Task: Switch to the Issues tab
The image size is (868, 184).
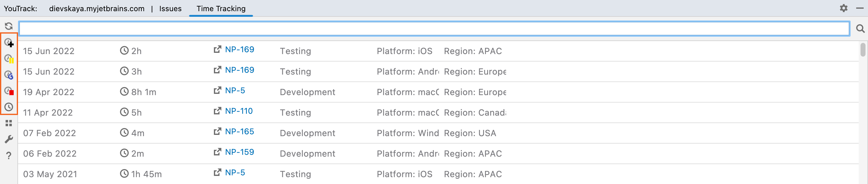Action: pos(170,9)
